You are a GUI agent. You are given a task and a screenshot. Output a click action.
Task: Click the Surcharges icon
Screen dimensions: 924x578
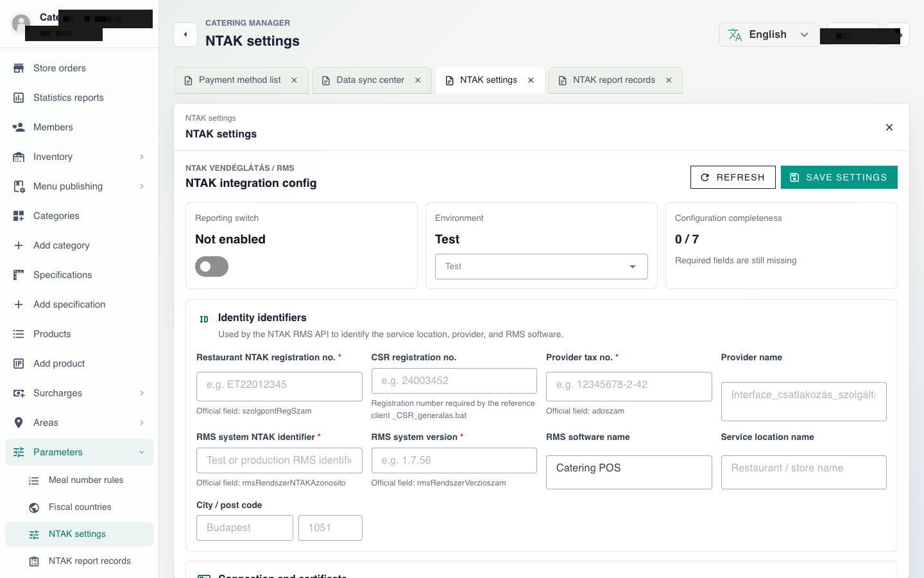19,393
